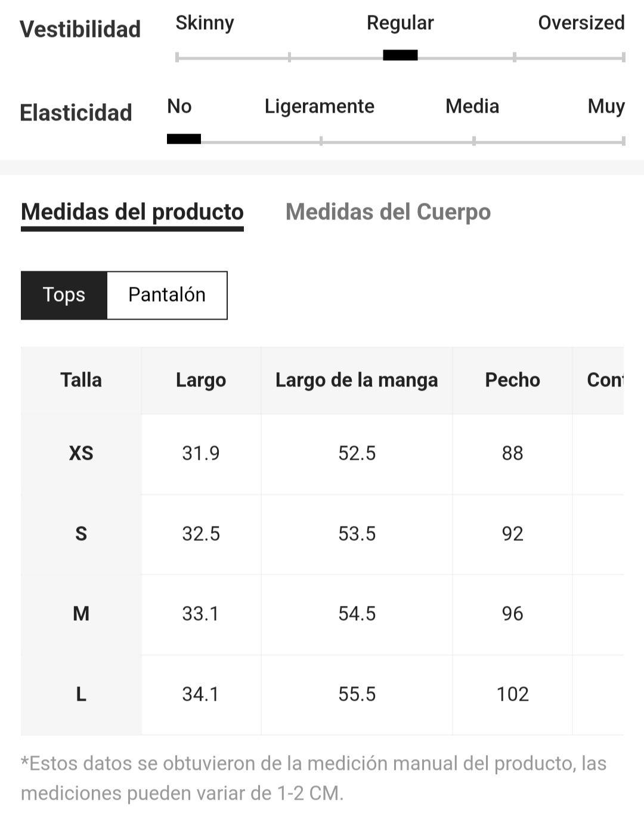644x820 pixels.
Task: Select the Medidas del producto tab
Action: click(x=132, y=212)
